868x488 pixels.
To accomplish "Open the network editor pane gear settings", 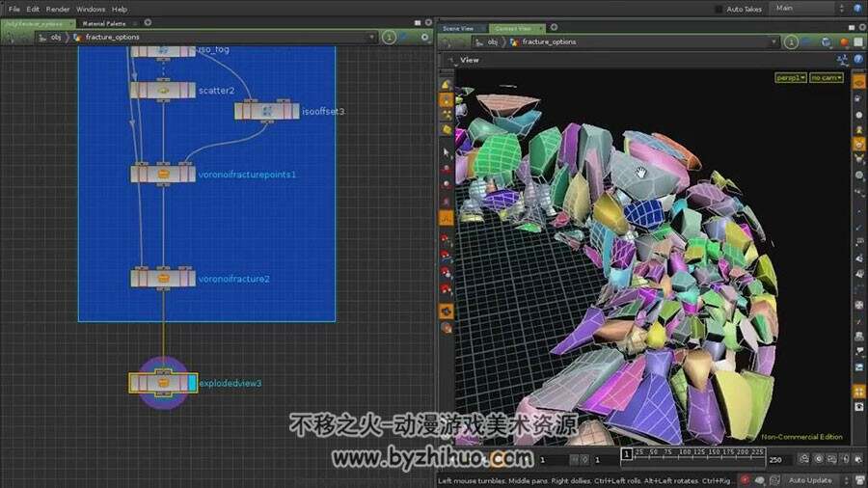I will coord(424,37).
